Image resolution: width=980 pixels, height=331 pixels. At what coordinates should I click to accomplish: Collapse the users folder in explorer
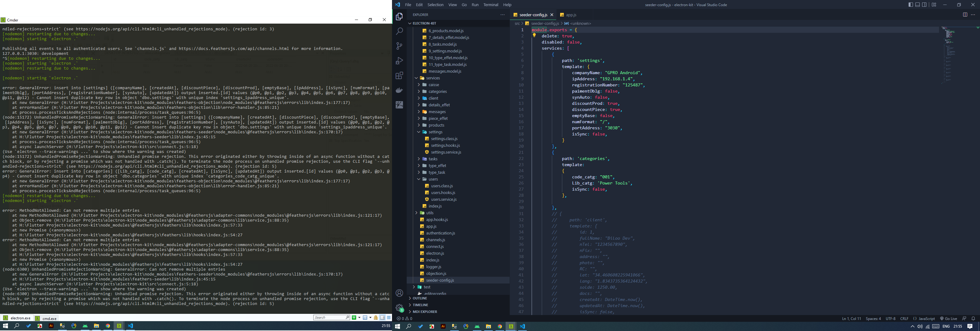[433, 179]
